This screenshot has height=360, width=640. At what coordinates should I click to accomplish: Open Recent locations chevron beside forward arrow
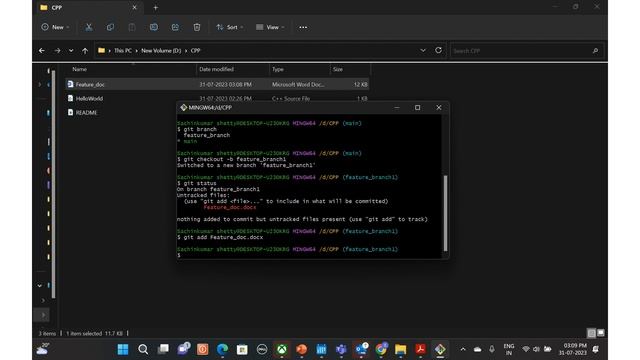[71, 51]
